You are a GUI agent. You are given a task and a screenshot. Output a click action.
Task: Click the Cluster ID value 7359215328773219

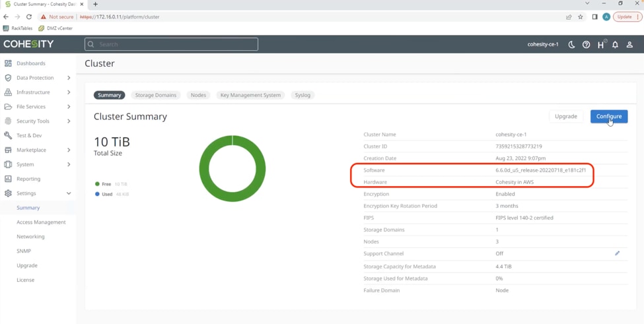[517, 146]
